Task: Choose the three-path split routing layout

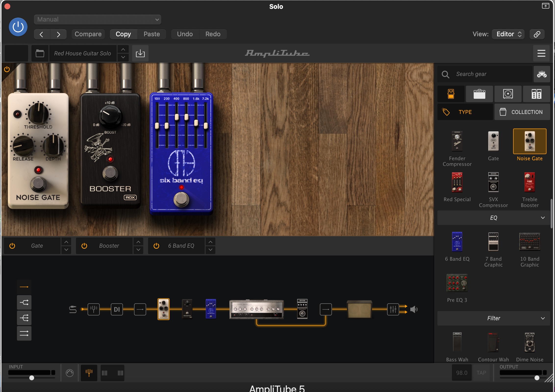Action: click(24, 318)
